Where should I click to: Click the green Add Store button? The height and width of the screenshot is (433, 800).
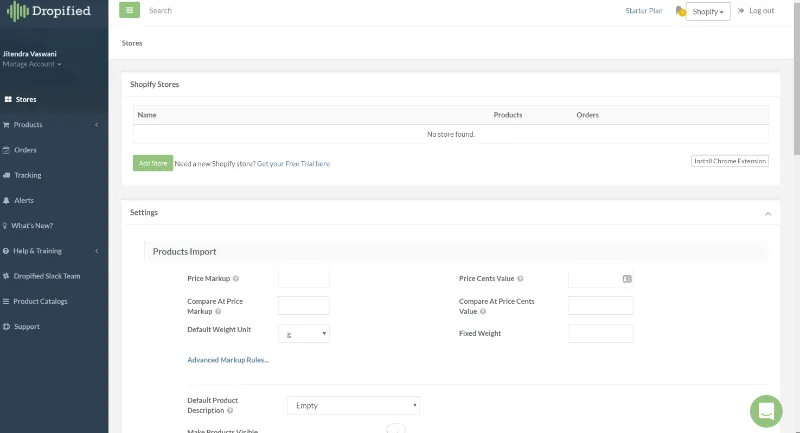[153, 163]
